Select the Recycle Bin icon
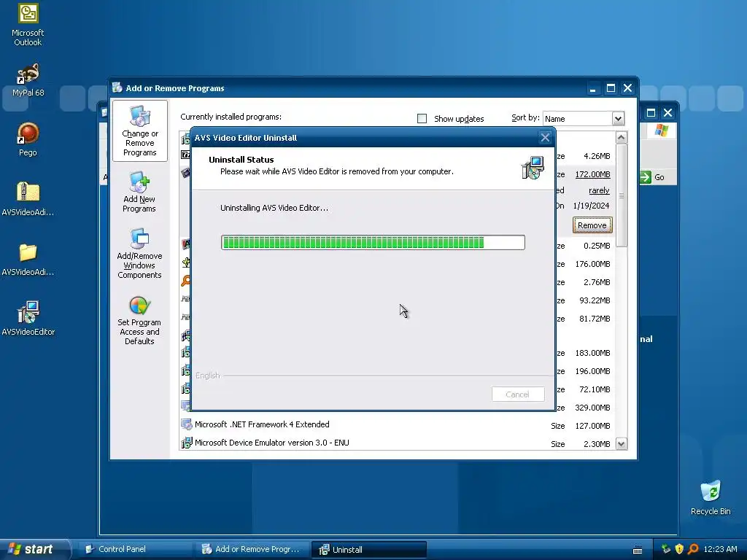The width and height of the screenshot is (747, 560). click(711, 497)
